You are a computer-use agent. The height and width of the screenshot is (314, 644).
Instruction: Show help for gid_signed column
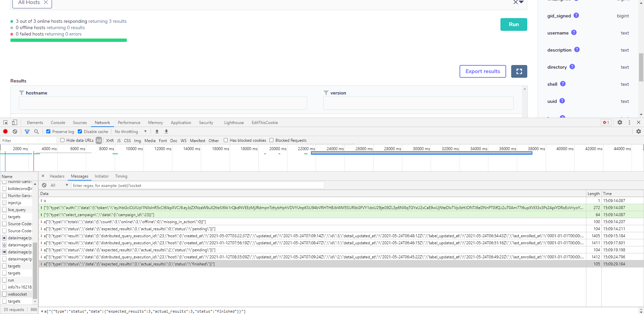(576, 15)
